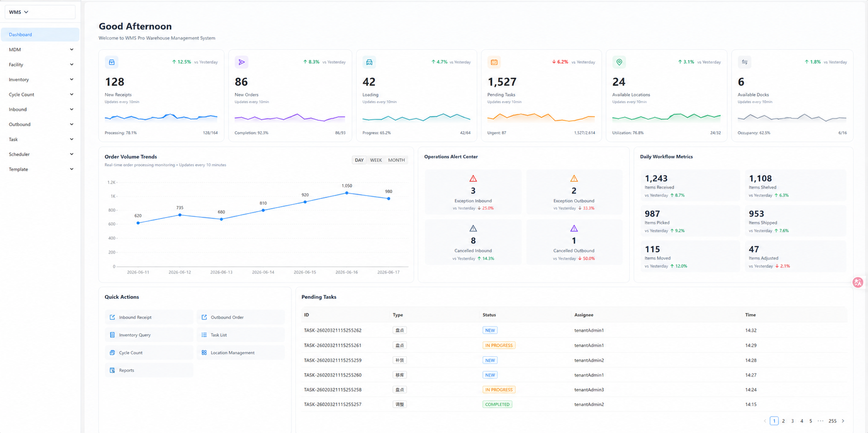
Task: Switch chart to WEEK view
Action: click(376, 160)
